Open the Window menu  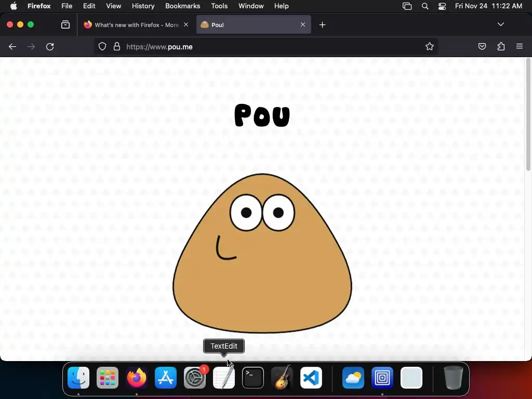click(251, 6)
